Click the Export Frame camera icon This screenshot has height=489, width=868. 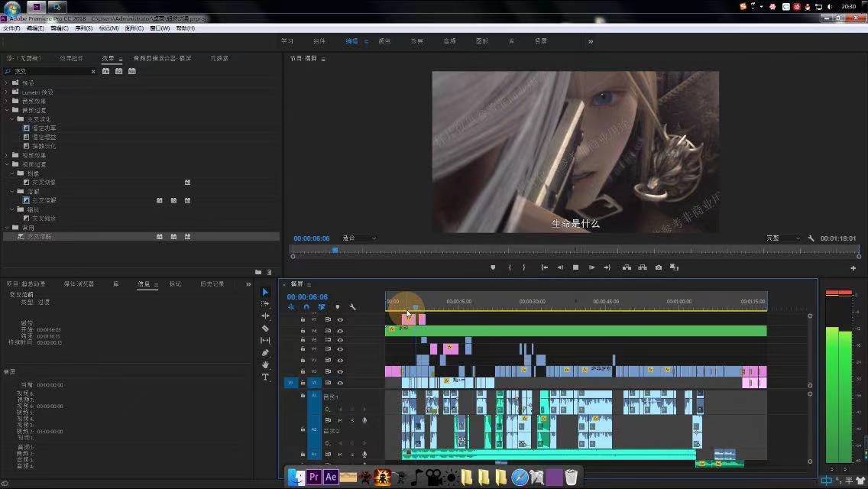659,267
